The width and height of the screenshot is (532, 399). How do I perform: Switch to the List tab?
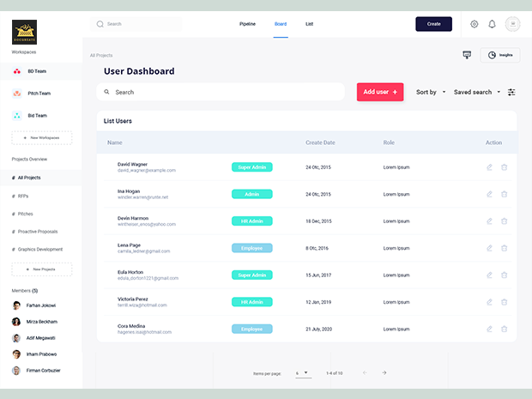click(x=309, y=24)
